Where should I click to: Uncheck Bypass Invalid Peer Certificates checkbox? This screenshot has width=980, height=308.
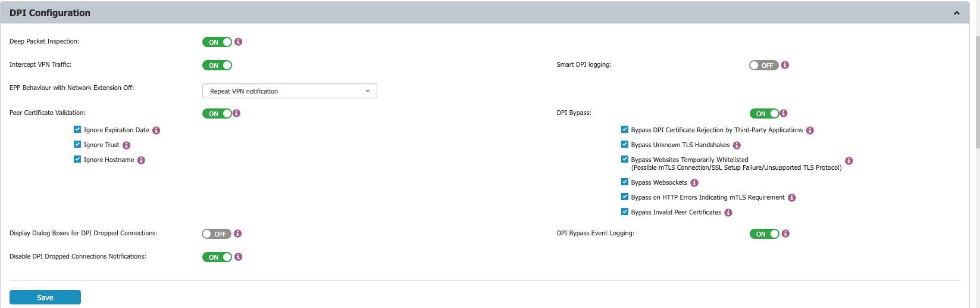(x=625, y=211)
